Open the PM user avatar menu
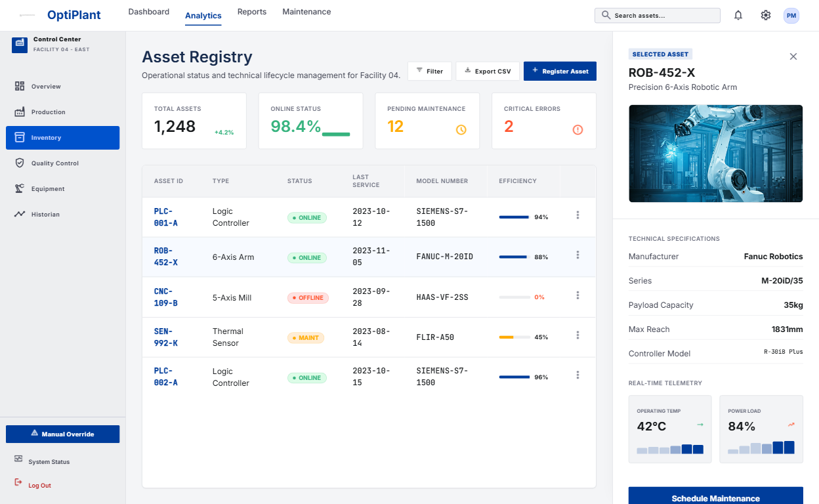This screenshot has height=504, width=819. click(x=791, y=15)
